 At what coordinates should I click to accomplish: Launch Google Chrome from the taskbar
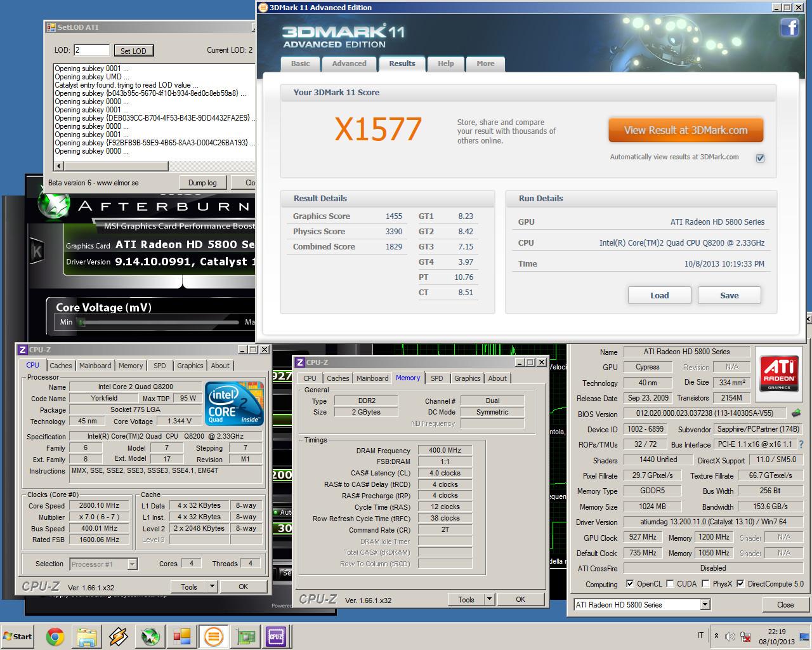pos(55,636)
